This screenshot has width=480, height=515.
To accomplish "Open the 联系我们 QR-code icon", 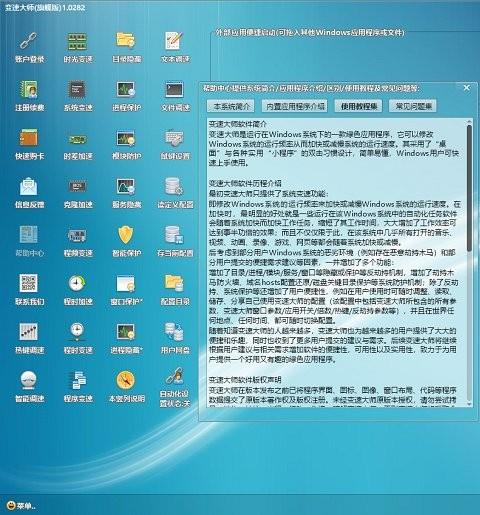I will tap(29, 283).
